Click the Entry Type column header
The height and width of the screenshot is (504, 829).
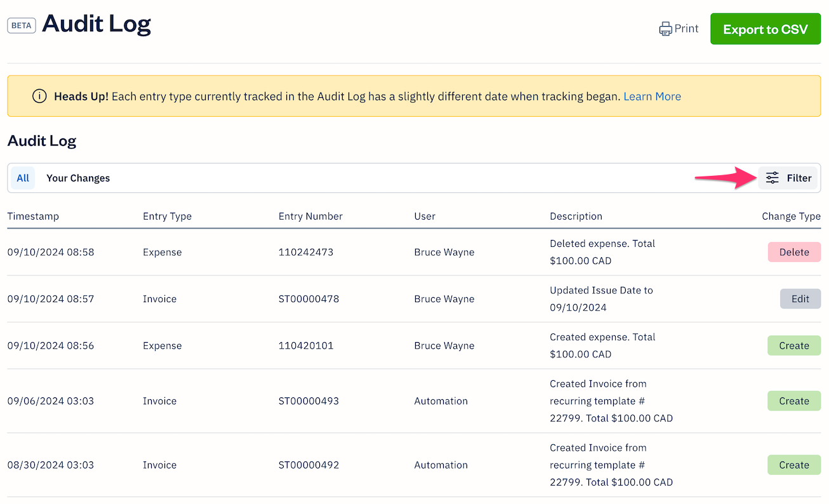[x=167, y=216]
